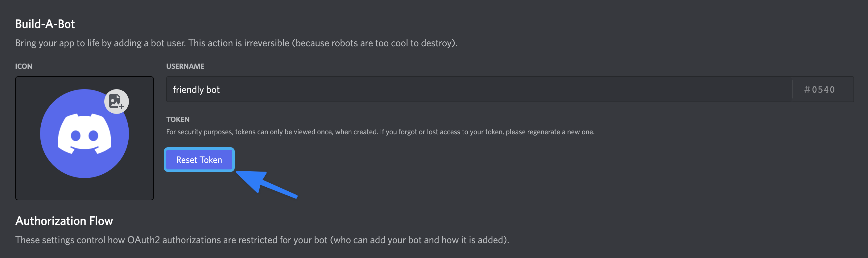This screenshot has height=258, width=868.
Task: Click the #0540 discriminator tag
Action: click(819, 90)
